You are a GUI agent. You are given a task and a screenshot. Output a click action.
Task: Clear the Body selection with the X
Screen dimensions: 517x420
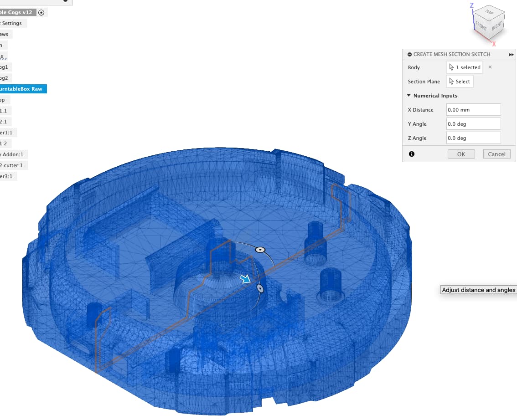point(490,67)
